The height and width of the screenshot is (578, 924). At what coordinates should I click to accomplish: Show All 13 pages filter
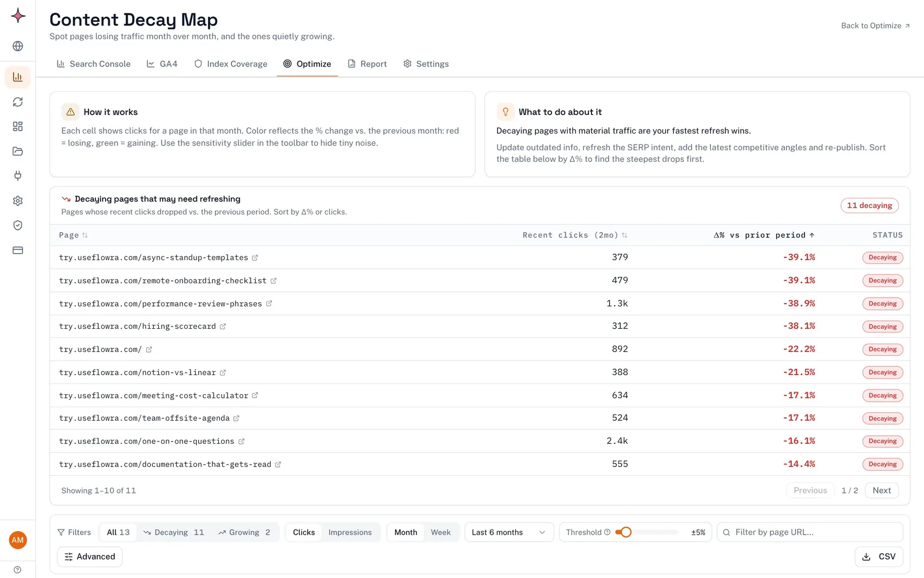pyautogui.click(x=118, y=532)
